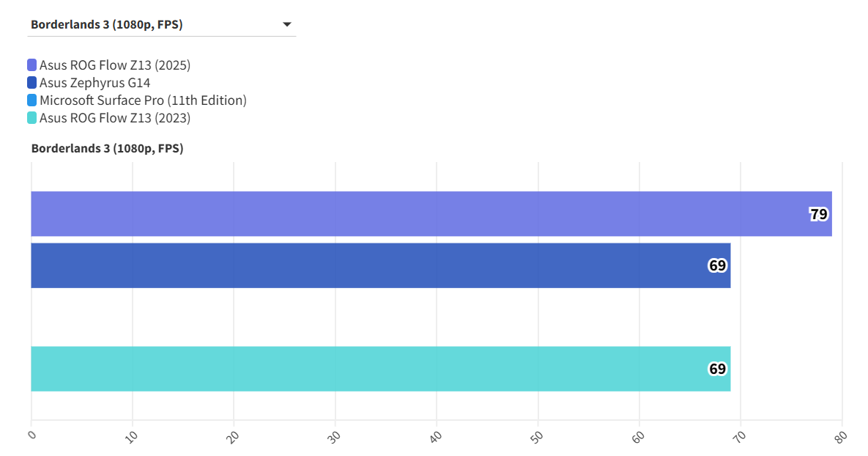Select the Asus Zephyrus G14 legend label
Viewport: 868px width, 456px height.
(x=94, y=83)
